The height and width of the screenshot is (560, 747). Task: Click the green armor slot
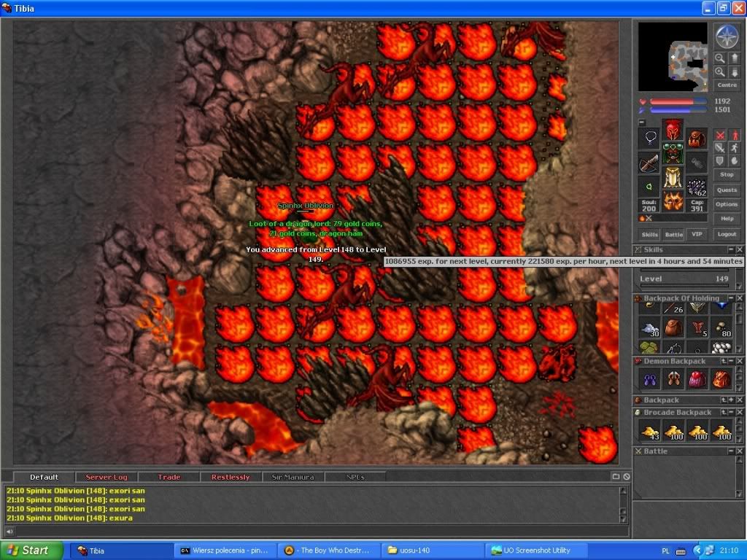673,153
